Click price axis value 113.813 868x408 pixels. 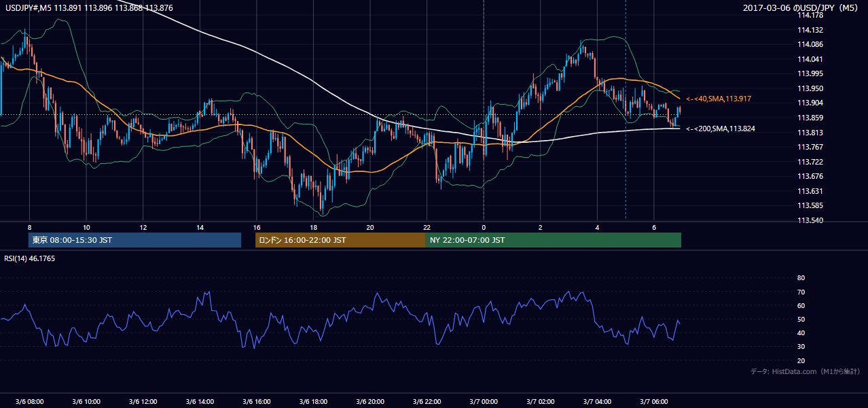pos(810,133)
